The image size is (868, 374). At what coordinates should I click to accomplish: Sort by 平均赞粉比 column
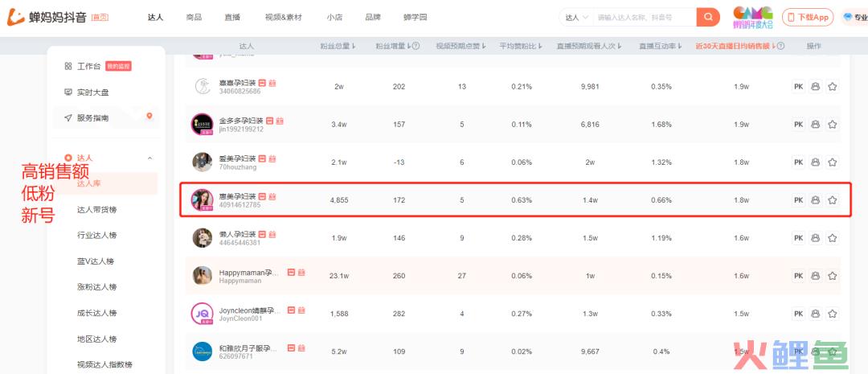point(520,46)
